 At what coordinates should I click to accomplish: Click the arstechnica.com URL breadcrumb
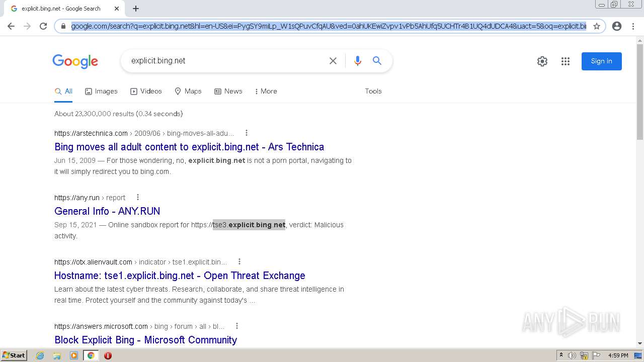(x=144, y=133)
